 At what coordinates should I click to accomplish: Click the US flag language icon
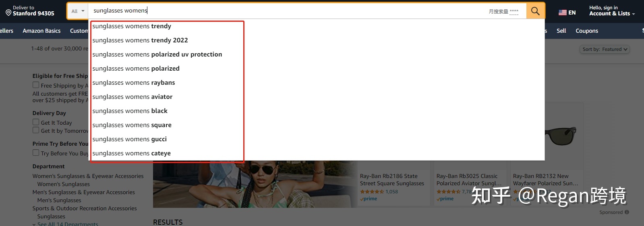tap(562, 13)
